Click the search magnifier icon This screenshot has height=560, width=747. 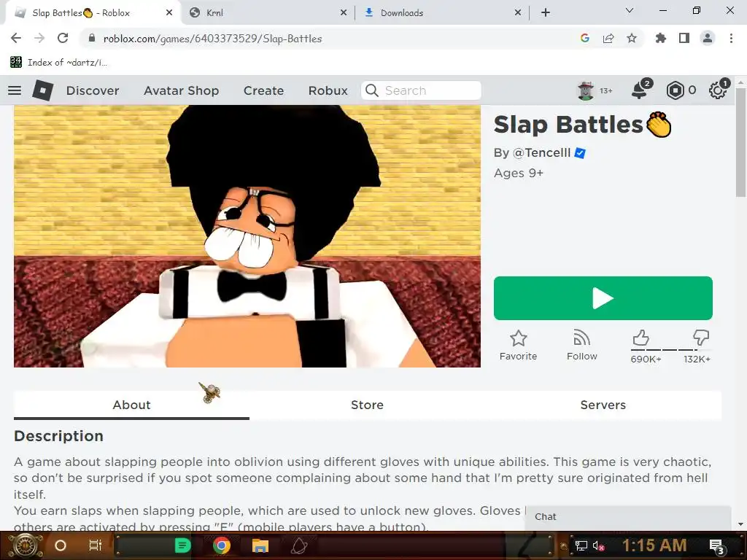[371, 90]
